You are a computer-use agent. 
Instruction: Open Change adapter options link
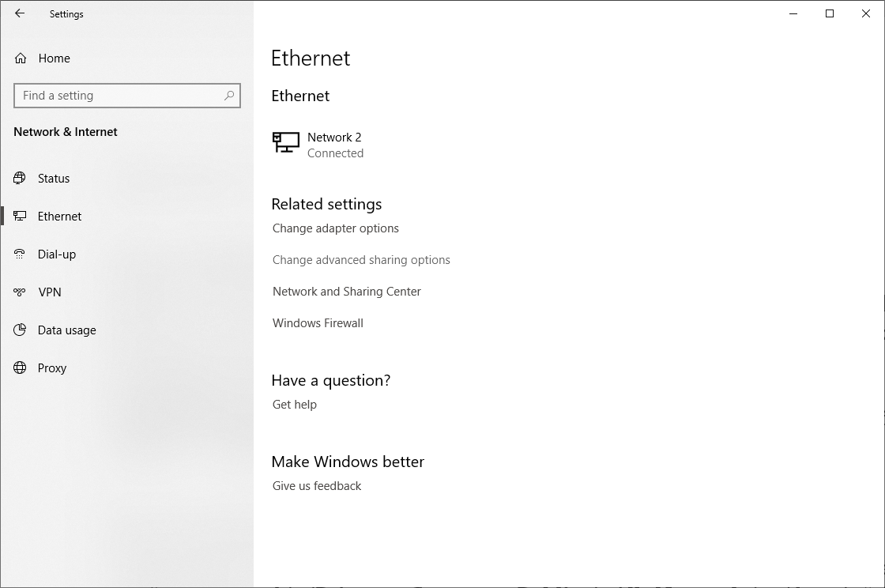click(335, 228)
